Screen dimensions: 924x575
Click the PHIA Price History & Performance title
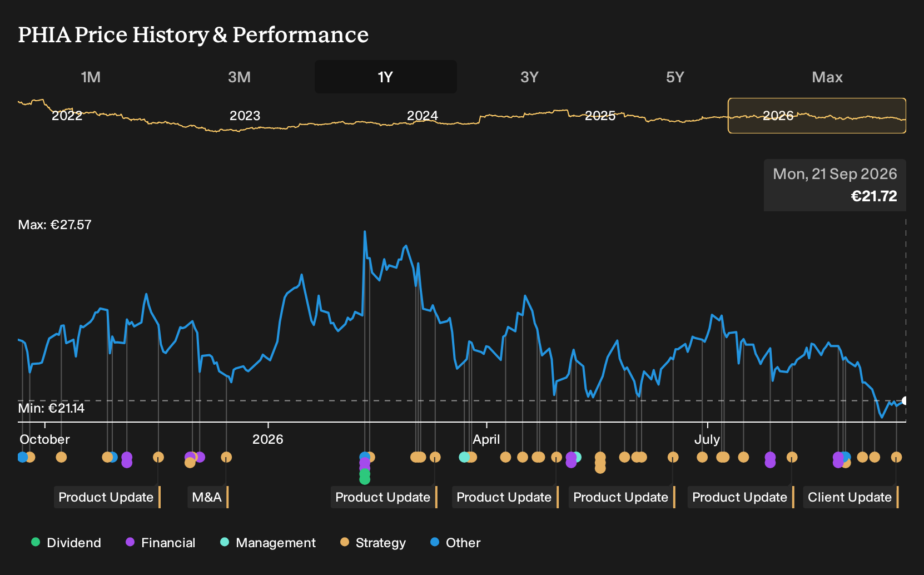point(193,34)
